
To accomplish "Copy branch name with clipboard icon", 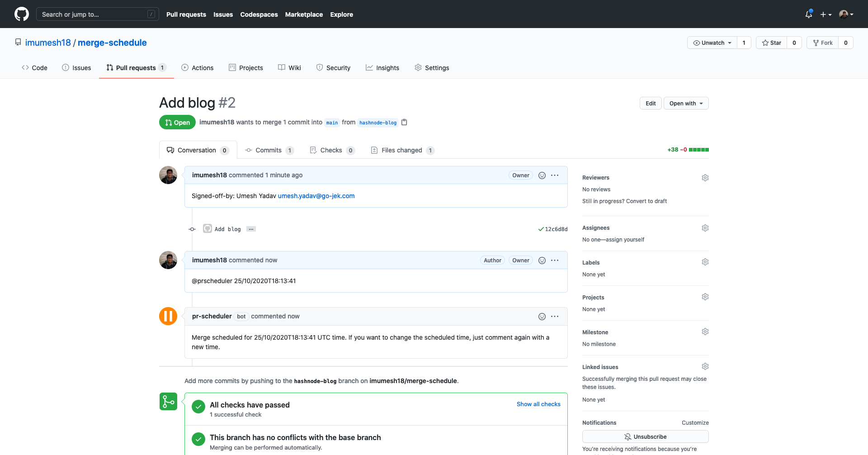I will point(404,122).
